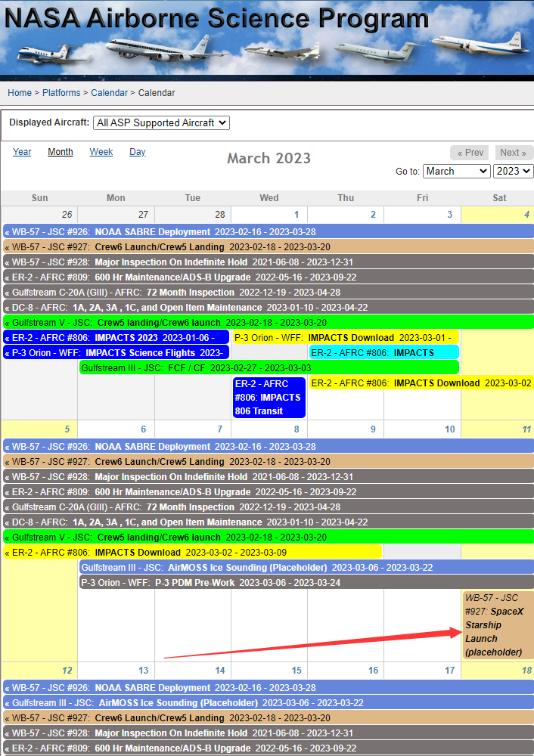Open 600 Hr Maintenance/ADS-B Upgrade event, first week
Image resolution: width=534 pixels, height=756 pixels.
[x=269, y=277]
